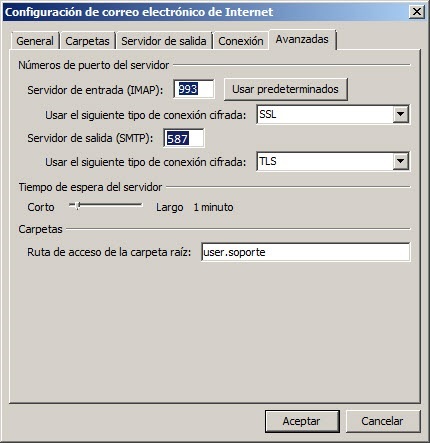
Task: Click the SSL combo box text area
Action: point(325,114)
